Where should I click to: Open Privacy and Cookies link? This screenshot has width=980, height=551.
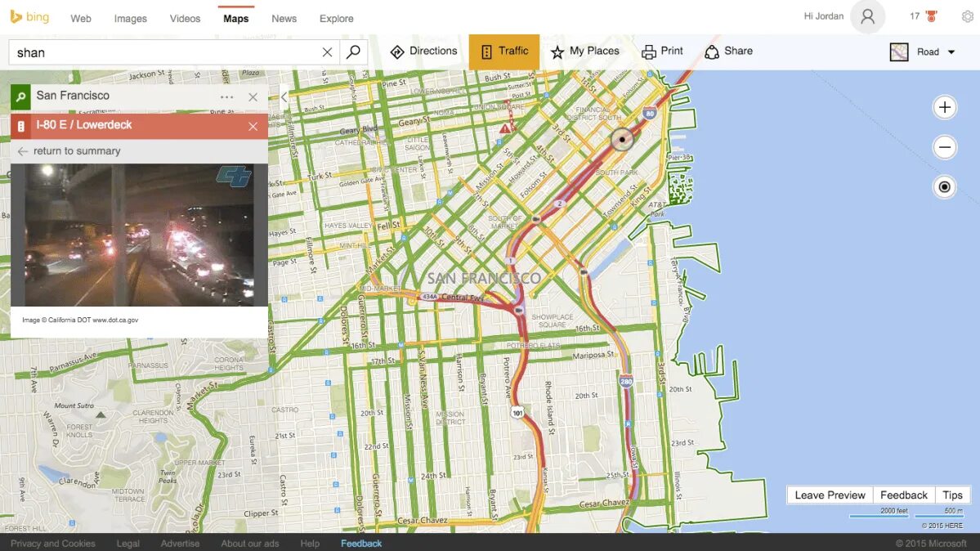[x=53, y=544]
